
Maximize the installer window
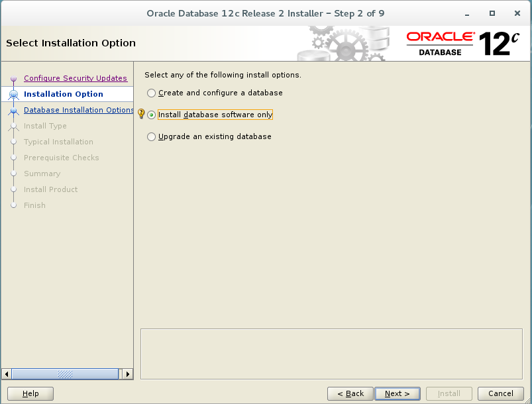click(492, 13)
